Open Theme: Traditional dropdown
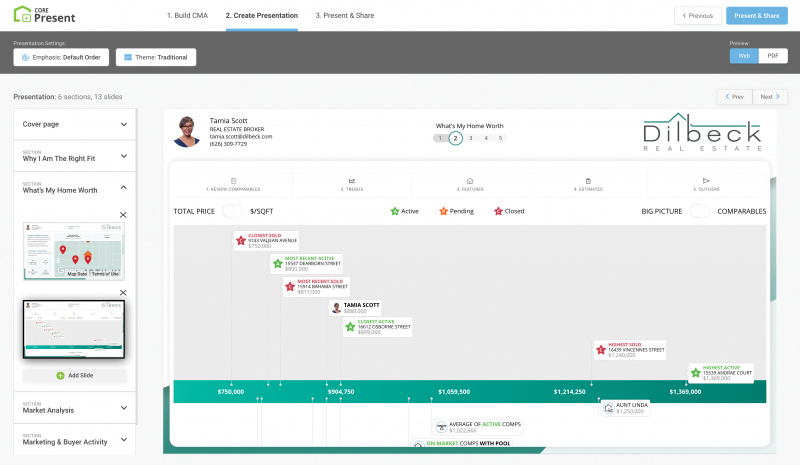800x465 pixels. 156,57
